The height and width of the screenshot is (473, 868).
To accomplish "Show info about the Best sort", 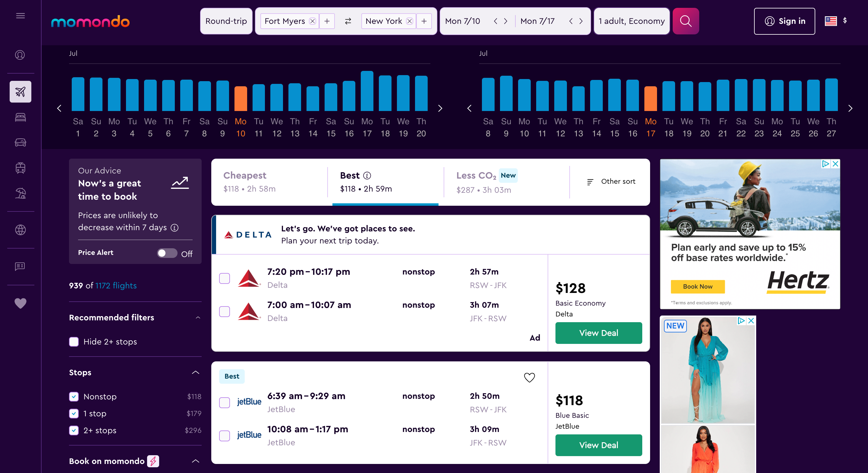I will (367, 176).
